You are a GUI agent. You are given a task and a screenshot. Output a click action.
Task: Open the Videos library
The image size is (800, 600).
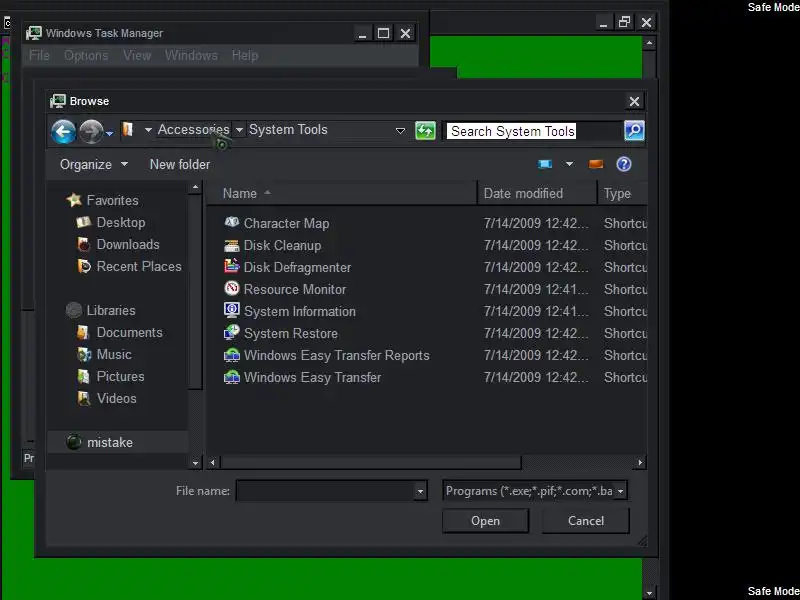point(116,398)
